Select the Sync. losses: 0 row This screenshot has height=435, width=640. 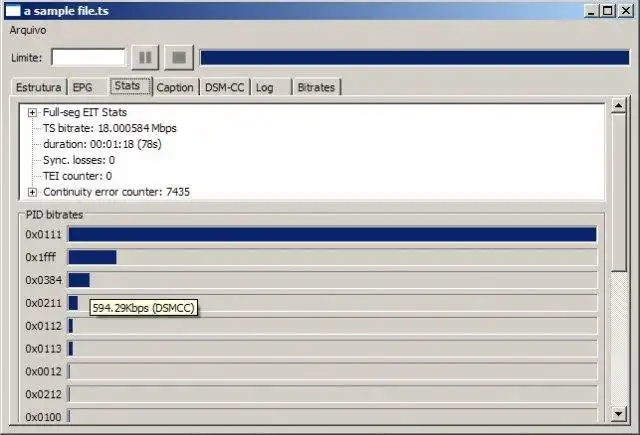click(79, 160)
